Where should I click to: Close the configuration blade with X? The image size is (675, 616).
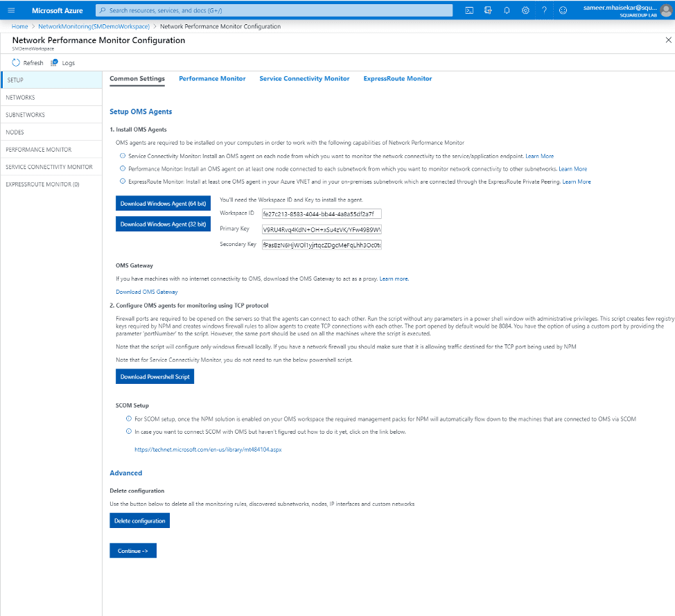click(668, 40)
